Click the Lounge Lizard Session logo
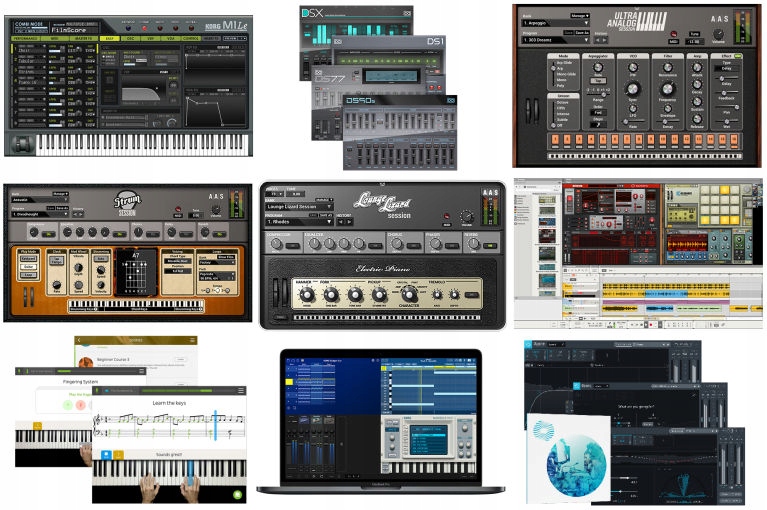Screen dimensions: 767x510 click(x=384, y=205)
